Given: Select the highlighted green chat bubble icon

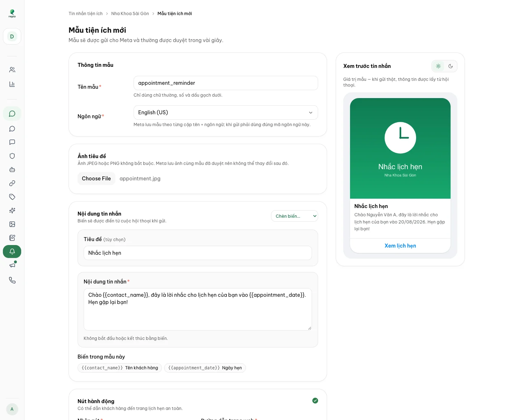Looking at the screenshot, I should tap(12, 114).
